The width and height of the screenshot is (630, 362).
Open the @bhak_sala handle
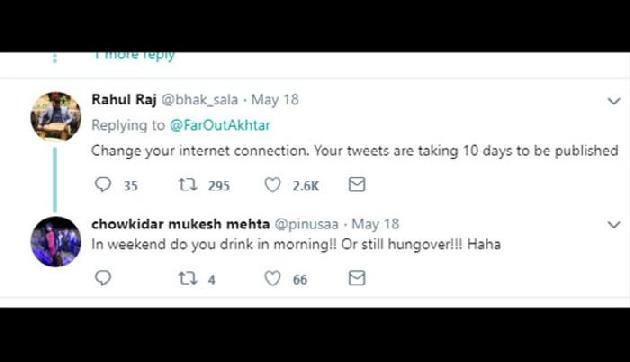(200, 100)
